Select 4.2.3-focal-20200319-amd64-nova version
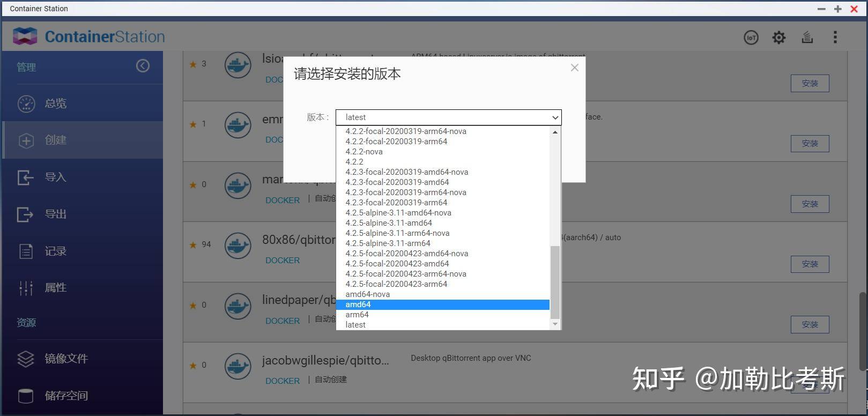Screen dimensions: 868x416 [x=443, y=172]
